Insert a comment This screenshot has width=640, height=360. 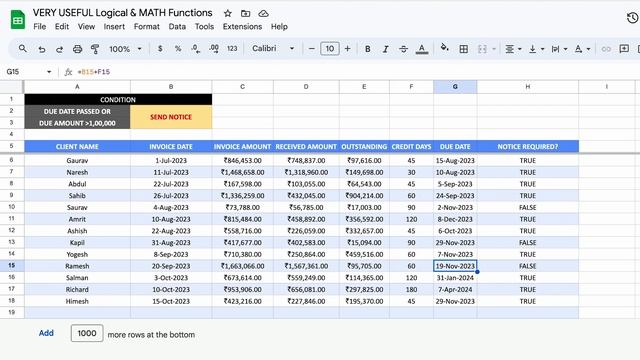(624, 49)
